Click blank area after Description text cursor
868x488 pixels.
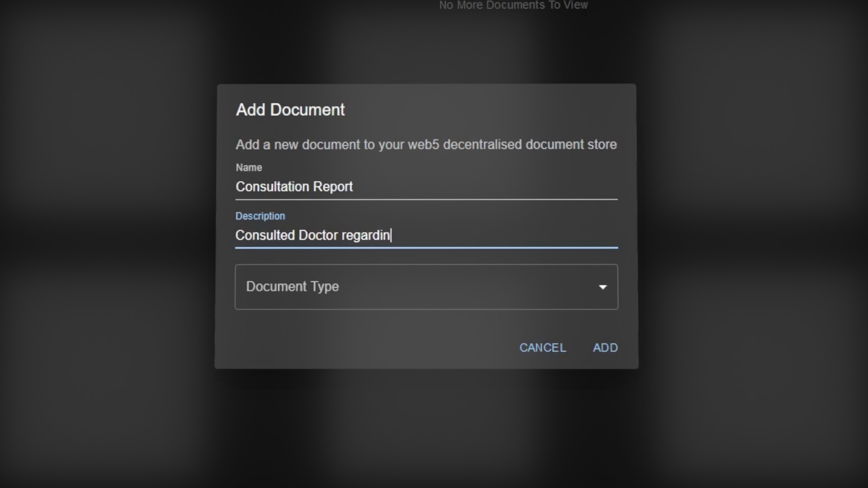505,235
